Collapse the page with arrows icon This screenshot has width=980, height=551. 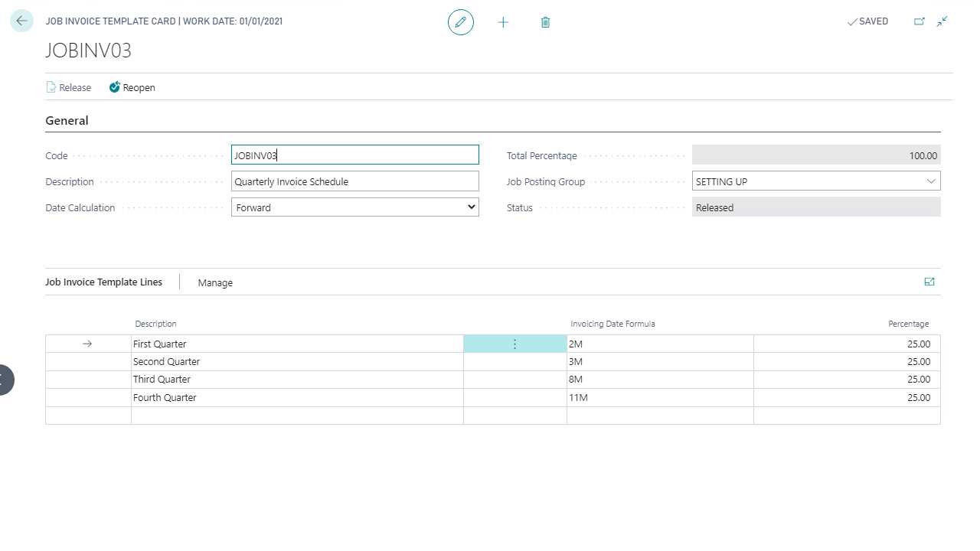942,21
